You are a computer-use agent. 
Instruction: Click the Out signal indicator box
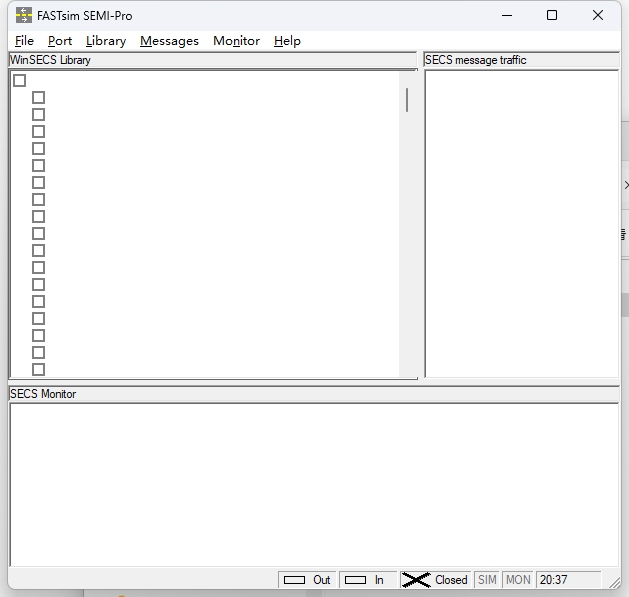[294, 580]
